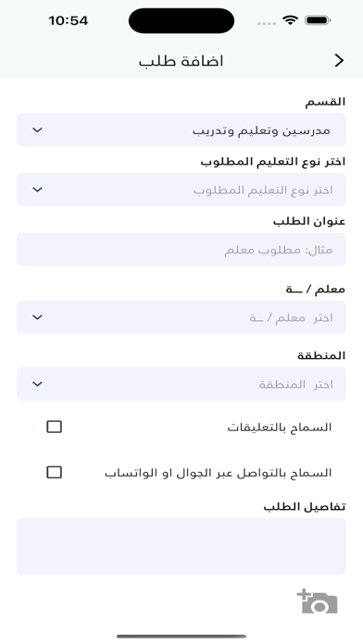
Task: Expand the اختر المنطقة region dropdown
Action: (x=181, y=384)
